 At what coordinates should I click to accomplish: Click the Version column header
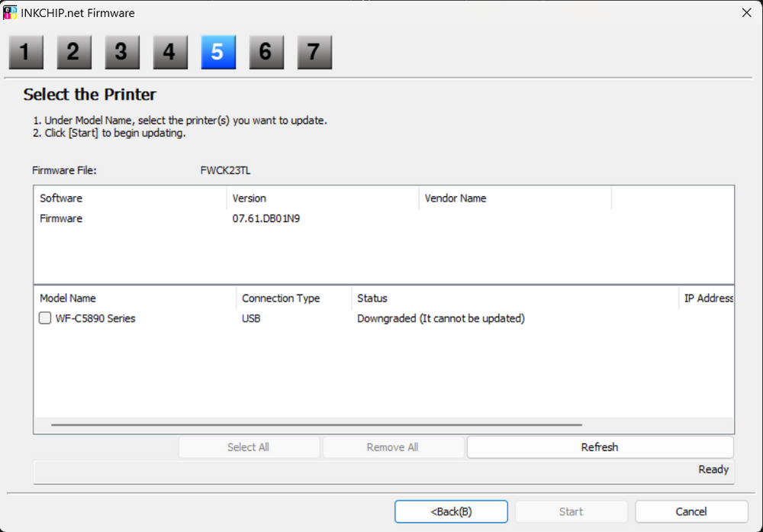click(x=250, y=198)
